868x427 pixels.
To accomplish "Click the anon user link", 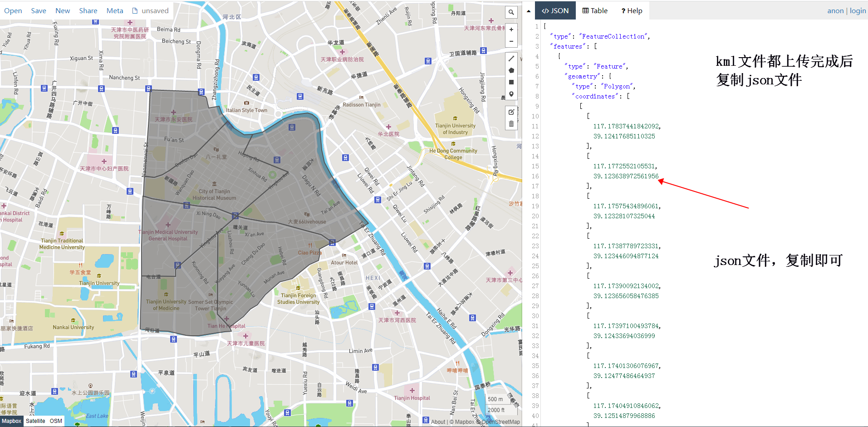I will pyautogui.click(x=835, y=11).
